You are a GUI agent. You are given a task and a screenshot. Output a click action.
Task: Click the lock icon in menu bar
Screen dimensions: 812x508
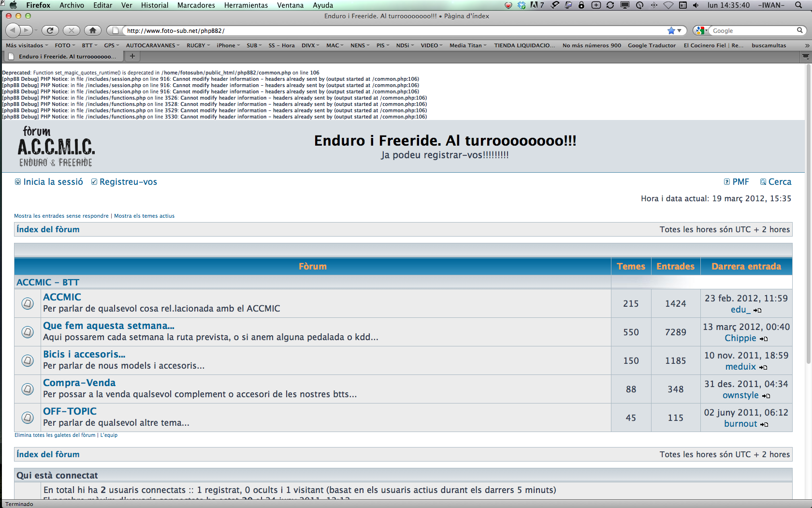(x=581, y=5)
